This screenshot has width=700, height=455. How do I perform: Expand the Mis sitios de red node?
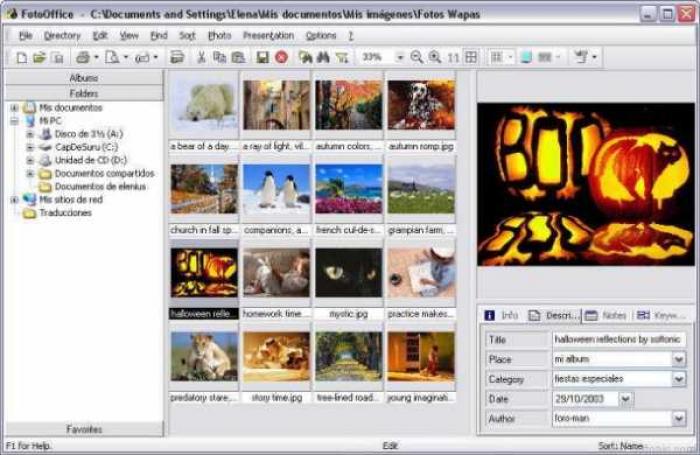(14, 200)
